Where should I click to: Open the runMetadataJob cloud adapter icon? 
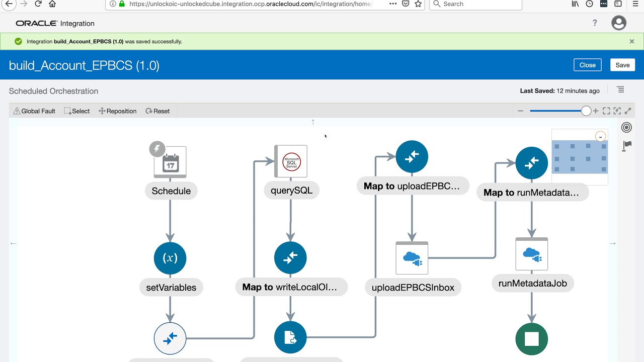(532, 254)
